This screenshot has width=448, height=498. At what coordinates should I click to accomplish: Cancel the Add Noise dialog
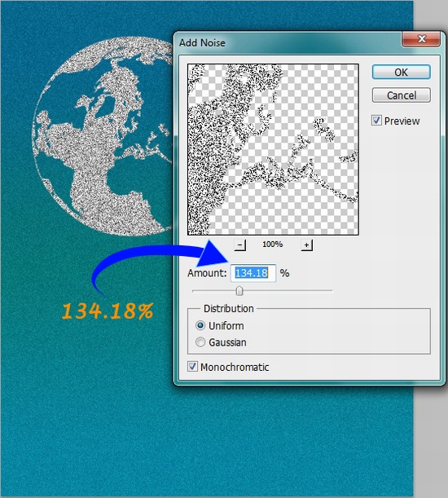[x=402, y=95]
